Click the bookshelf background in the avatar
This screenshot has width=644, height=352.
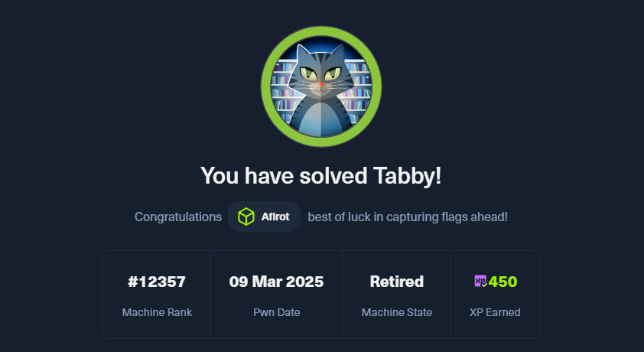[x=281, y=90]
